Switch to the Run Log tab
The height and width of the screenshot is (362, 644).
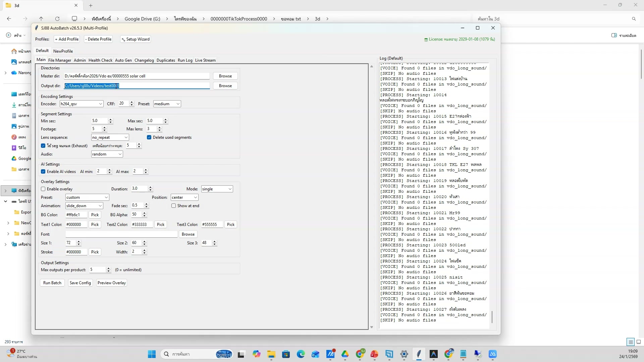(x=185, y=60)
